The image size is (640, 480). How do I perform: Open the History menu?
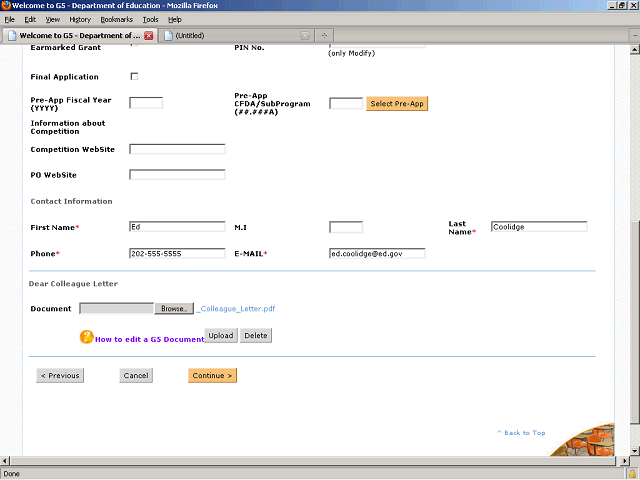click(x=80, y=19)
